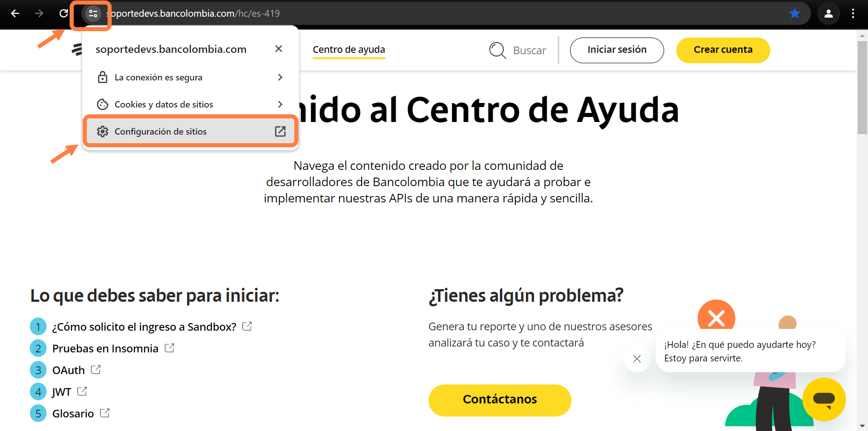Click the chat greeting message bubble
The width and height of the screenshot is (868, 431).
coord(750,351)
